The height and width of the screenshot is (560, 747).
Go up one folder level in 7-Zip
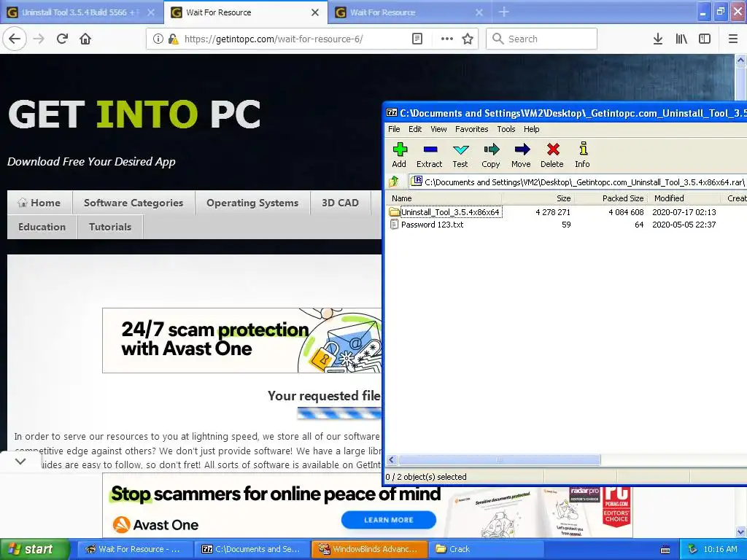394,182
